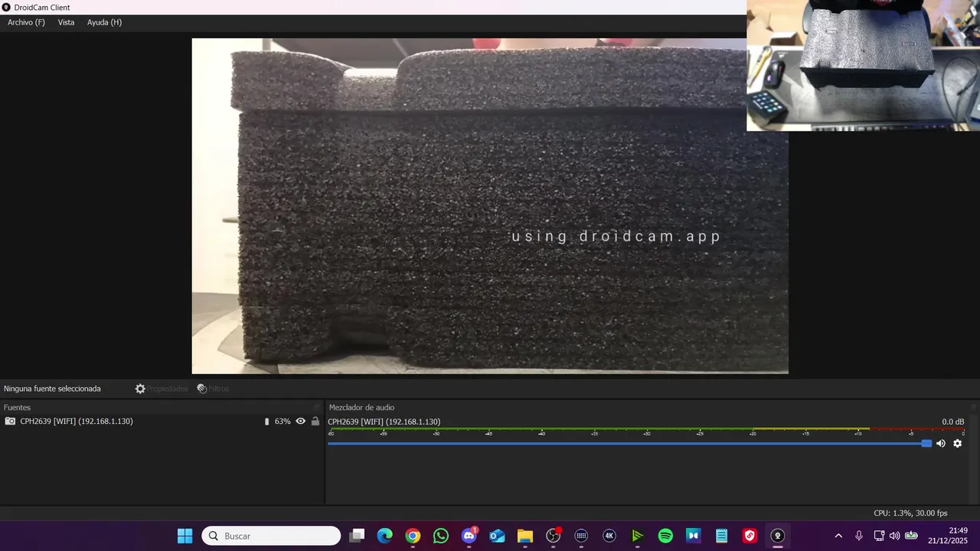Open the teal-and-navy taskbar icon next to Spotify
Viewport: 980px width, 551px height.
[x=694, y=536]
